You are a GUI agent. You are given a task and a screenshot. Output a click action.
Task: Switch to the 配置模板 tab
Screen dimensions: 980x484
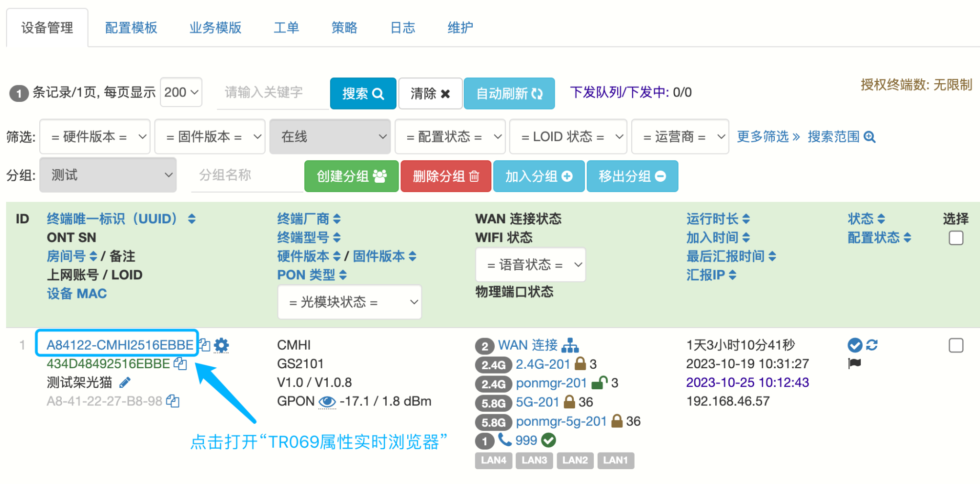(131, 28)
